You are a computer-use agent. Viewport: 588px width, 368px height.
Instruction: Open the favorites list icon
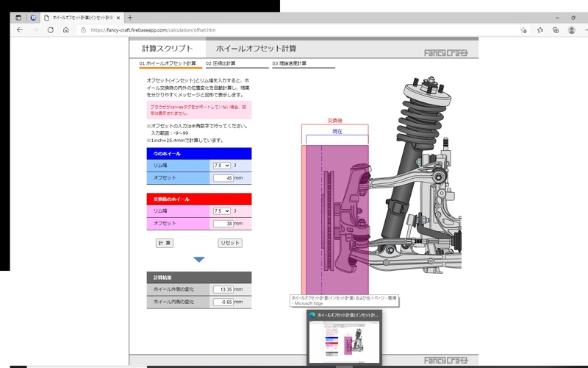pyautogui.click(x=540, y=30)
